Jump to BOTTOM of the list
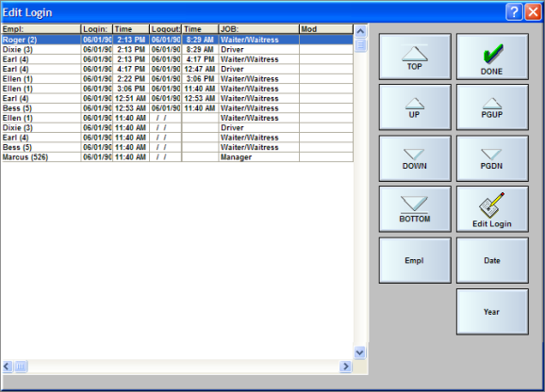This screenshot has width=545, height=392. pos(415,209)
